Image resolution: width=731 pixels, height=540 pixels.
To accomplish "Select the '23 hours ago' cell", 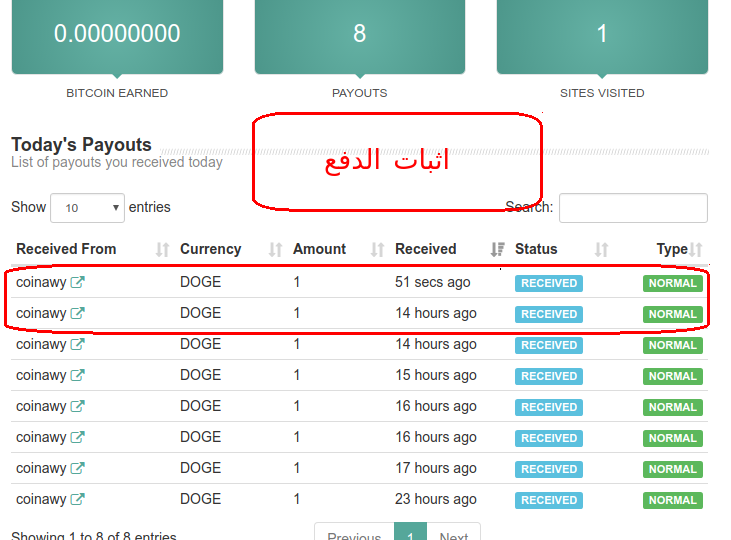I will (436, 499).
